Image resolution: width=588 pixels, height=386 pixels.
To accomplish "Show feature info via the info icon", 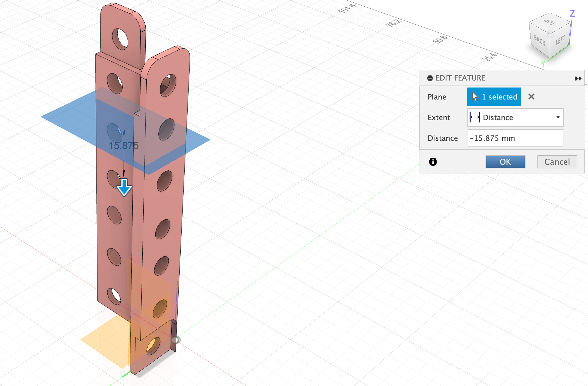I will pos(433,162).
